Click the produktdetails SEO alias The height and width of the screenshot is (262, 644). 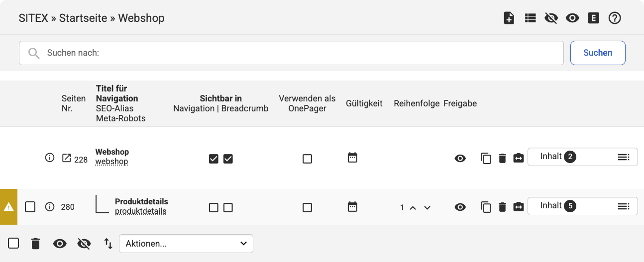pos(140,211)
